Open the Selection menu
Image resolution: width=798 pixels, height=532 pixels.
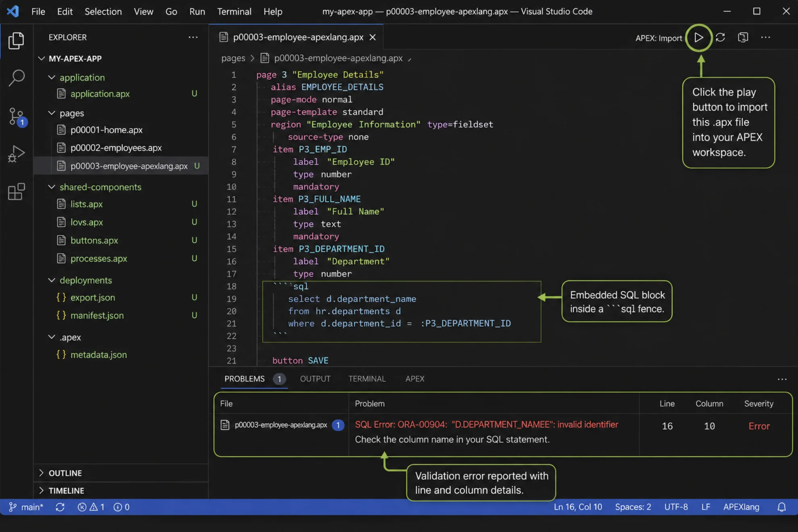[x=103, y=11]
